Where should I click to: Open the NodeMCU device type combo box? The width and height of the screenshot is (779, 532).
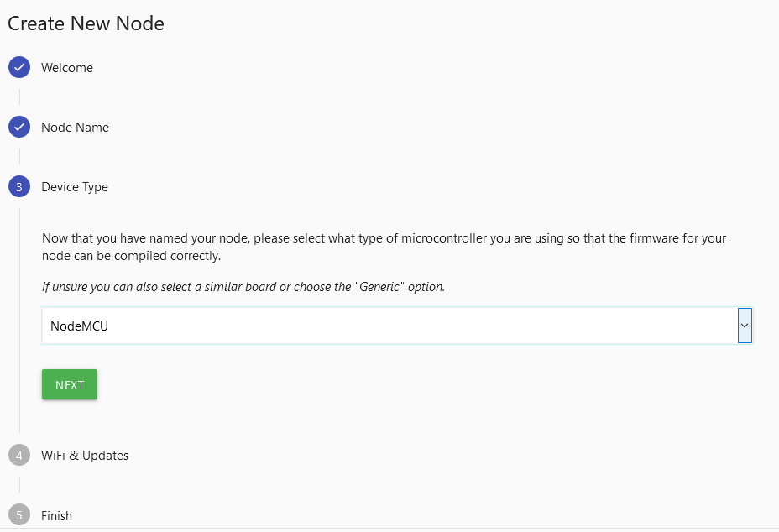tap(386, 326)
